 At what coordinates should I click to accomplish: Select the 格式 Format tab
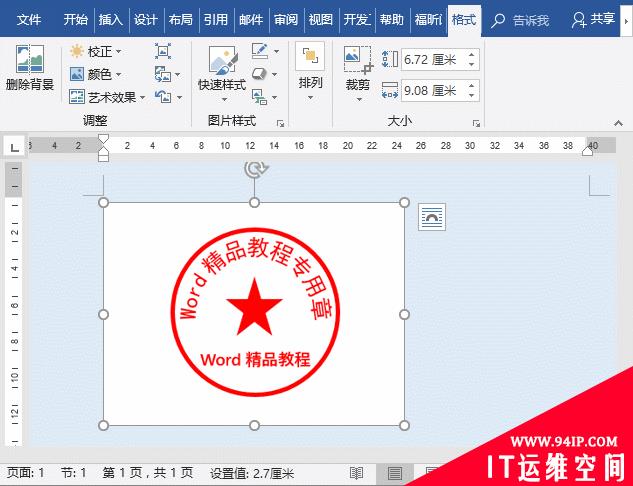(x=464, y=19)
